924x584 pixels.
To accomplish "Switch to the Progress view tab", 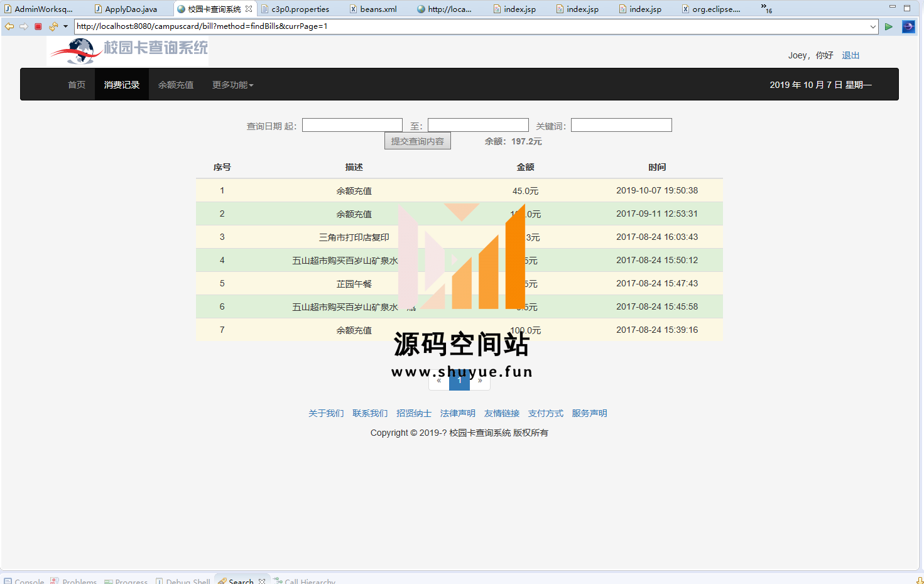I will [126, 581].
